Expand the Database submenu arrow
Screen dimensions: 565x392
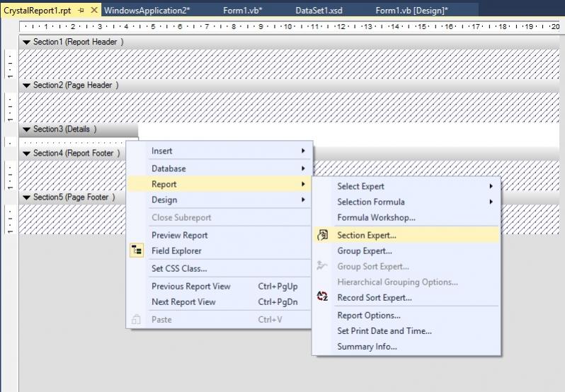(304, 168)
